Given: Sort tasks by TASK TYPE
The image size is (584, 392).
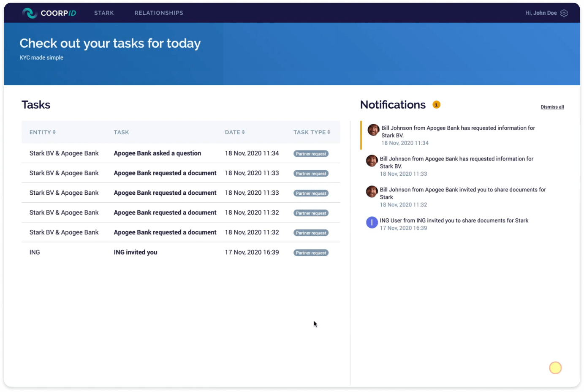Looking at the screenshot, I should (x=312, y=132).
